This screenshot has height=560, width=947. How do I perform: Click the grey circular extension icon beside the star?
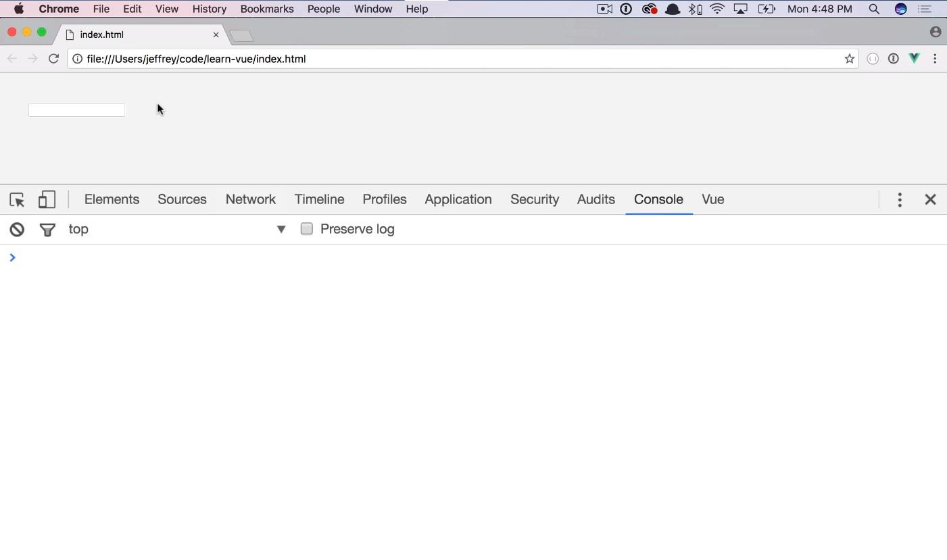point(873,59)
